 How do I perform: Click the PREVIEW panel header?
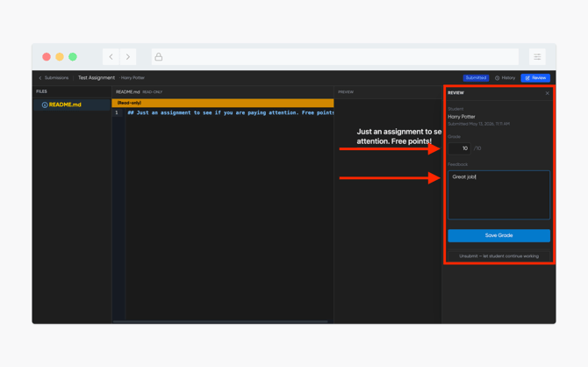(346, 92)
